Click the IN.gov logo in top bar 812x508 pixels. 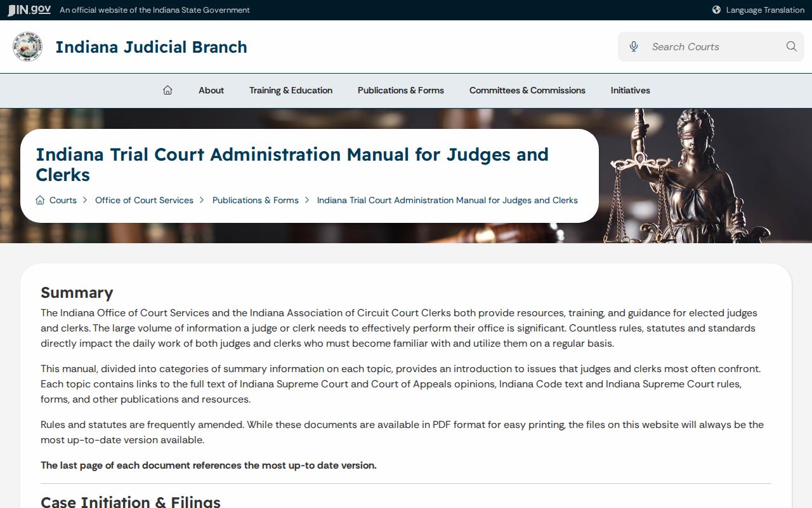click(29, 10)
